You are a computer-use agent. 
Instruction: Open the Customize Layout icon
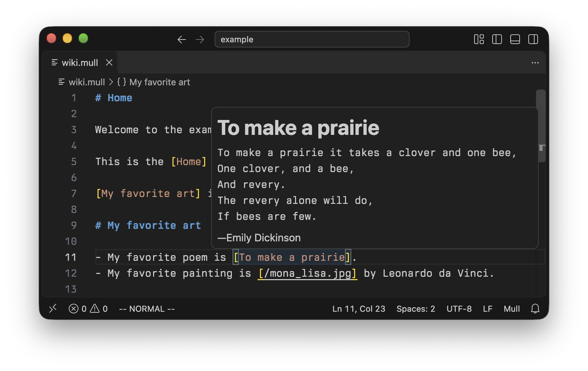click(x=479, y=39)
